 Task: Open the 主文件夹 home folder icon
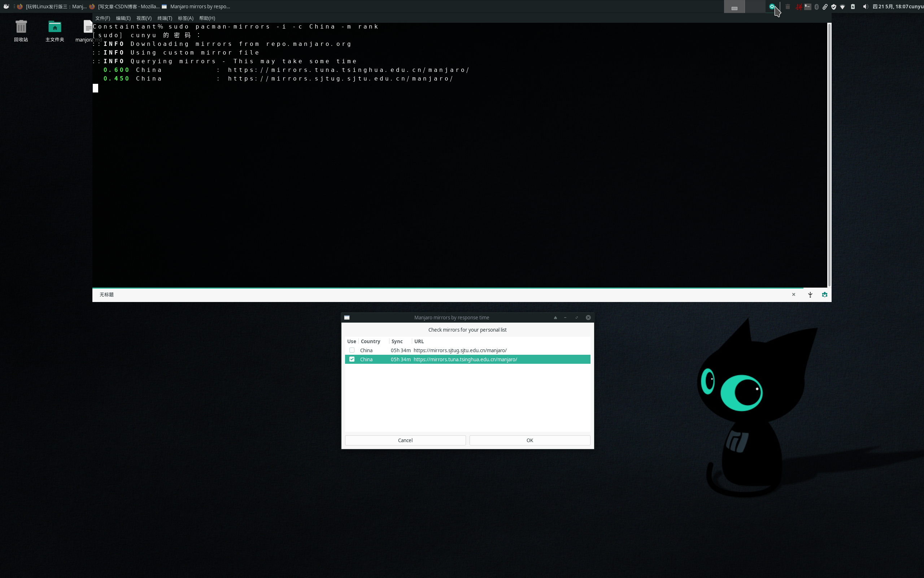[x=55, y=31]
